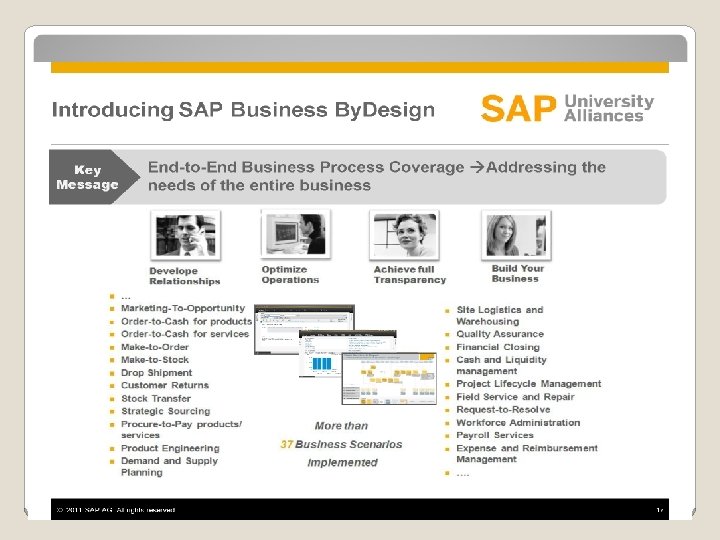The image size is (720, 540).
Task: Click Field Service and Repair item
Action: click(515, 397)
